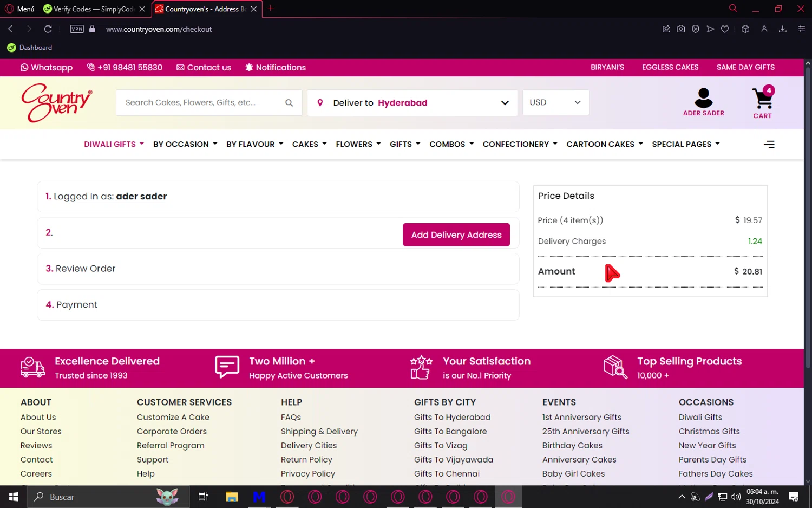Open the Whatsapp contact link
812x508 pixels.
(47, 67)
